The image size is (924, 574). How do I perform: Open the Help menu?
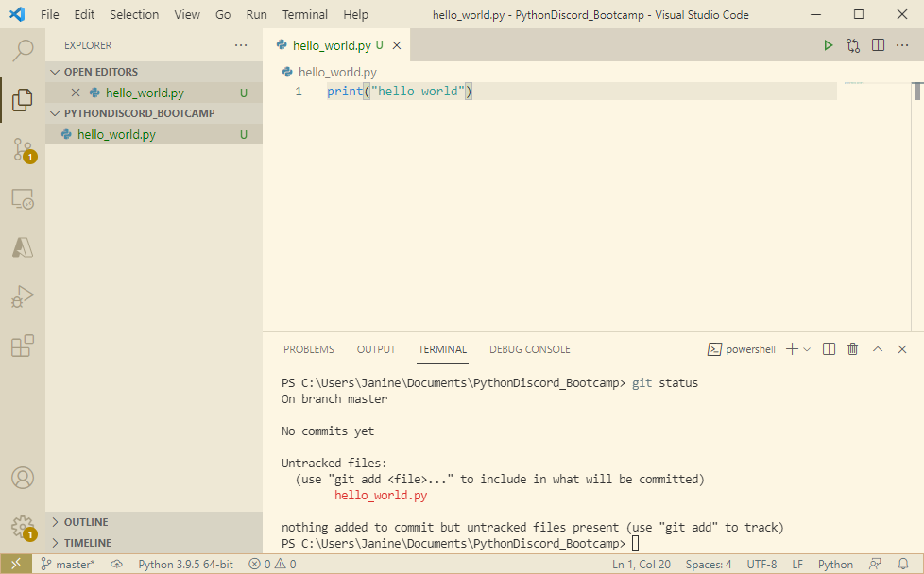[x=355, y=15]
